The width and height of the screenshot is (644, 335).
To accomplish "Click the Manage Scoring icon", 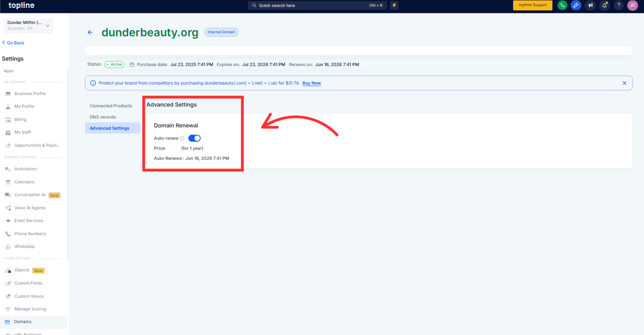I will (x=8, y=309).
